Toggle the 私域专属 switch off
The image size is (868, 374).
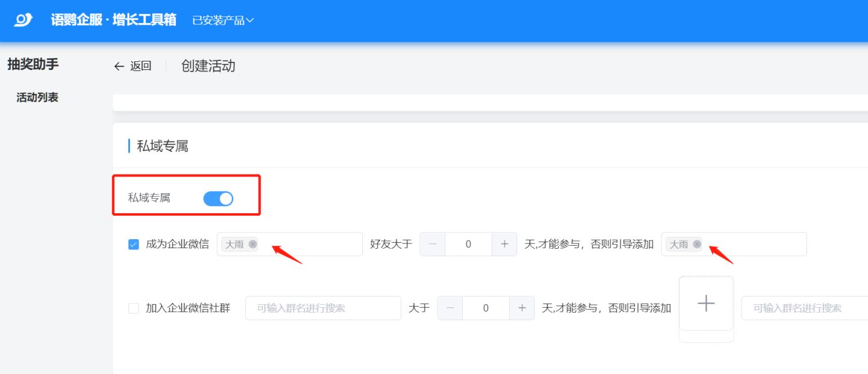[x=218, y=198]
